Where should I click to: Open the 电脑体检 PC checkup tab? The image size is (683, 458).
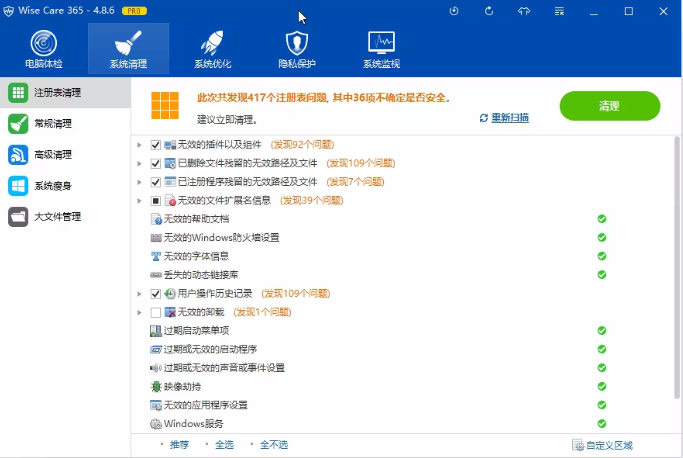pyautogui.click(x=44, y=49)
